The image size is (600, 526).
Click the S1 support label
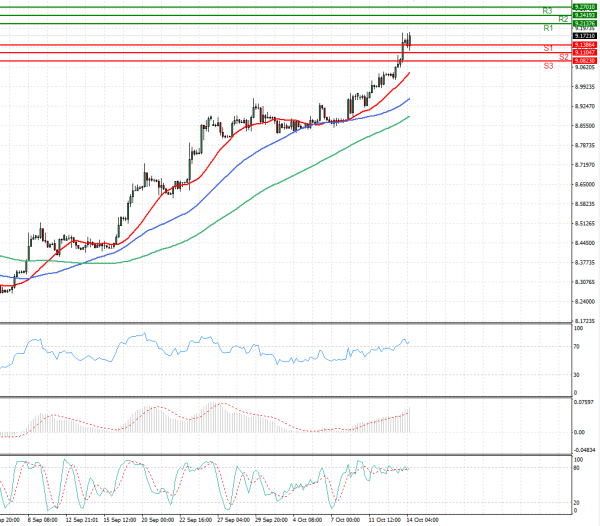[x=548, y=48]
